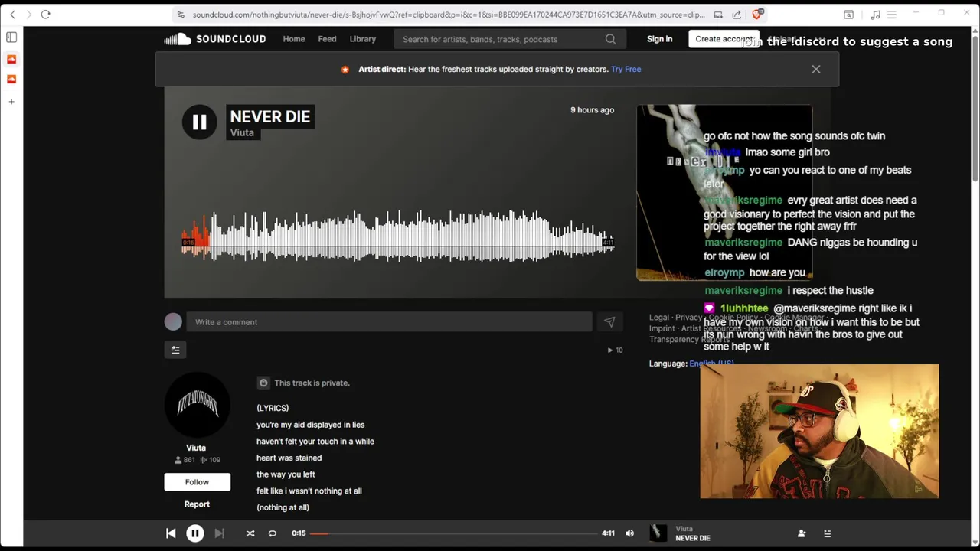Open the 109 tracks count
Viewport: 980px width, 551px height.
tap(211, 460)
